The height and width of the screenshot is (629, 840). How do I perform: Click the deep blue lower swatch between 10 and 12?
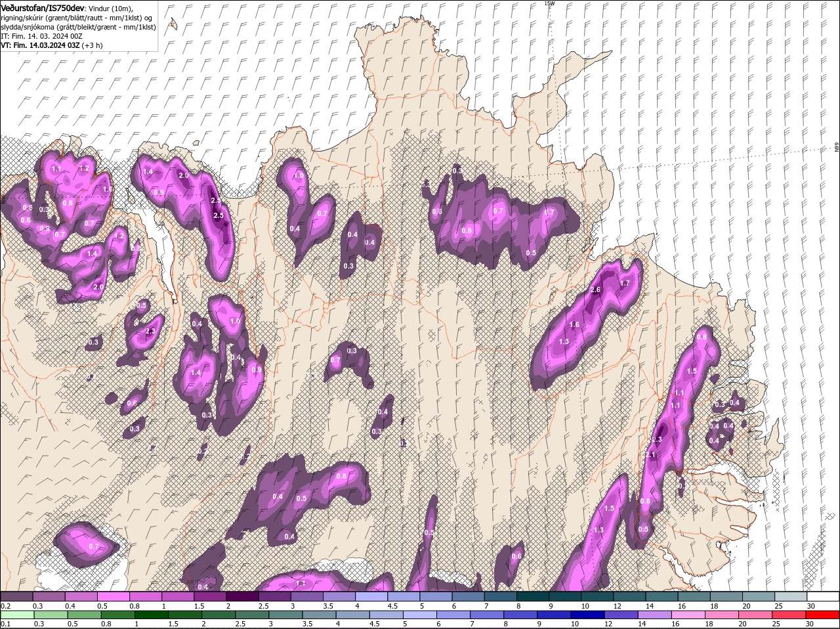coord(589,615)
